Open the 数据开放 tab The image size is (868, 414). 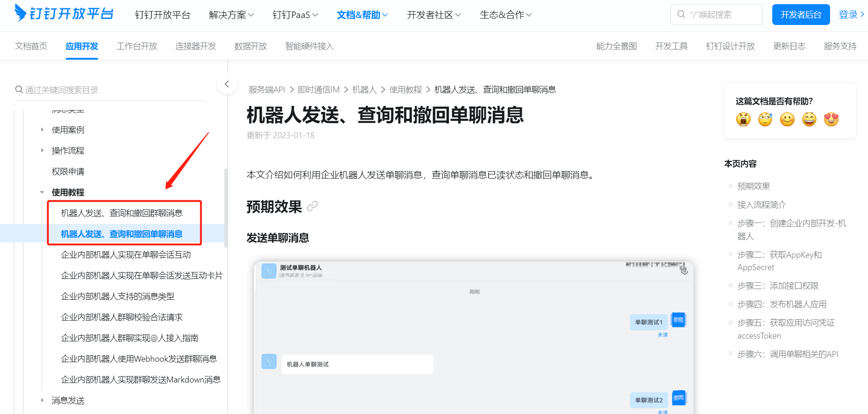251,46
